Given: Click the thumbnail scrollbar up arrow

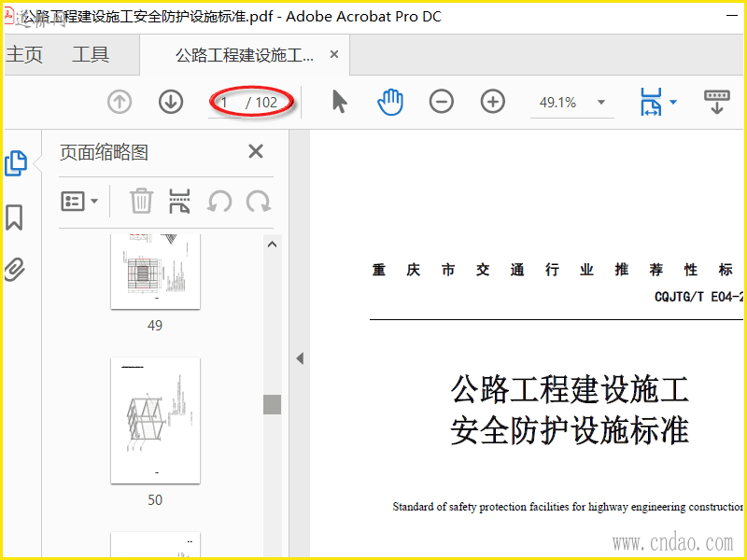Looking at the screenshot, I should coord(272,245).
